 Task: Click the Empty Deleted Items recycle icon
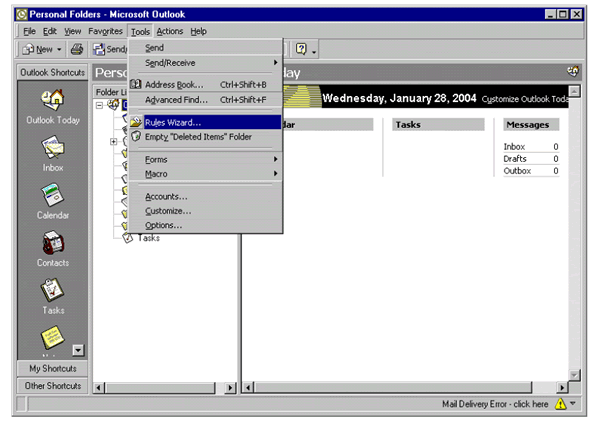(136, 136)
